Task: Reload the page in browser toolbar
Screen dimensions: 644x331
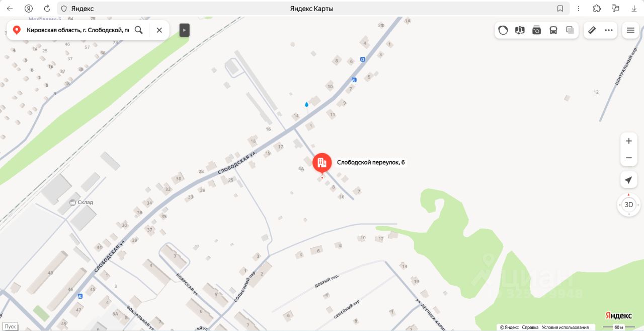Action: click(x=47, y=9)
